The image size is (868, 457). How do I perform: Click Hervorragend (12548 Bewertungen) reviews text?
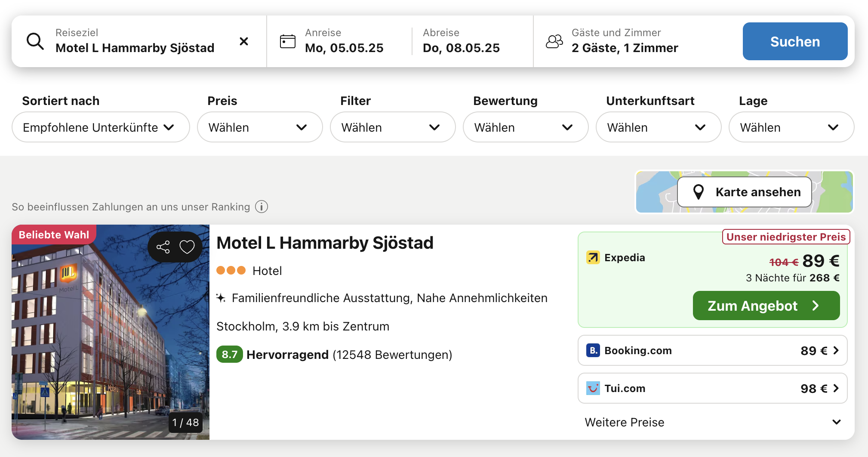(349, 355)
